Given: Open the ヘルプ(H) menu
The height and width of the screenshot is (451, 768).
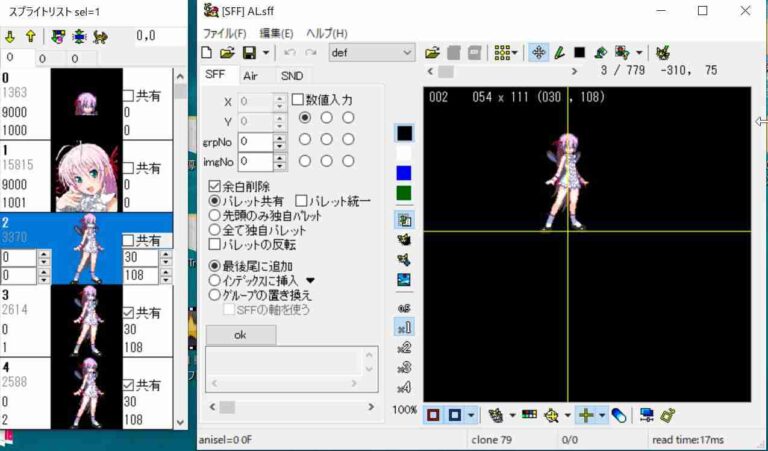Looking at the screenshot, I should 327,33.
